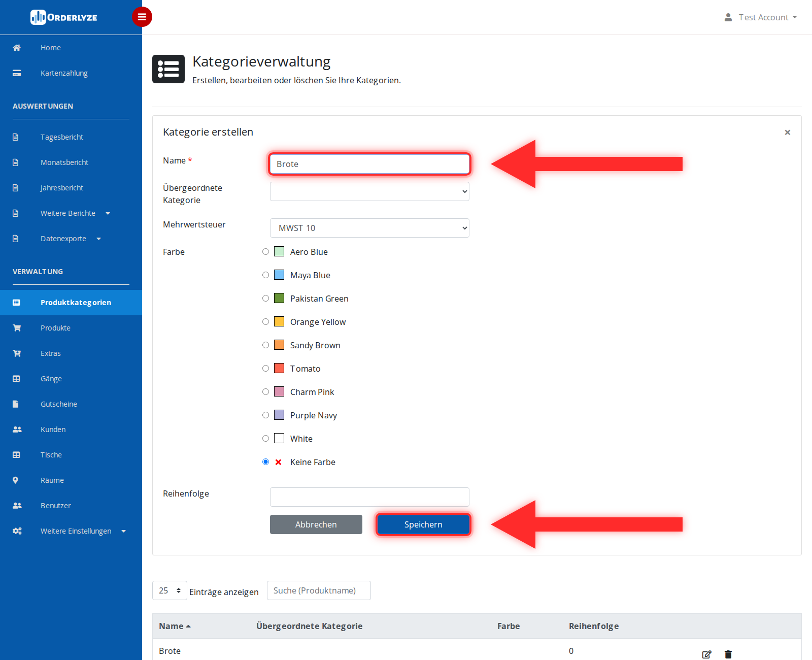Click the Reihenfolge input field

369,497
